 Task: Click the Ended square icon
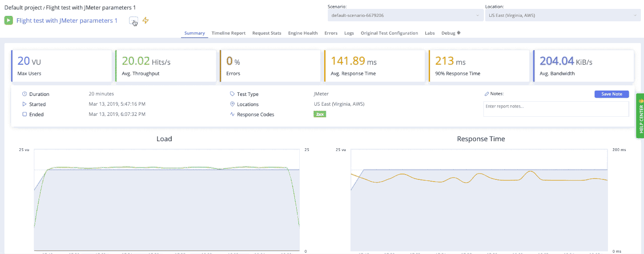[x=24, y=114]
